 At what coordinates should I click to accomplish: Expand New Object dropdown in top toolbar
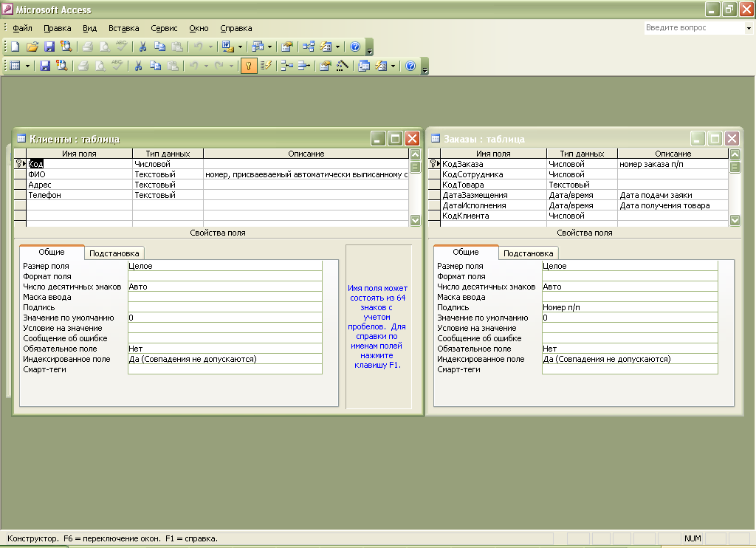(337, 47)
